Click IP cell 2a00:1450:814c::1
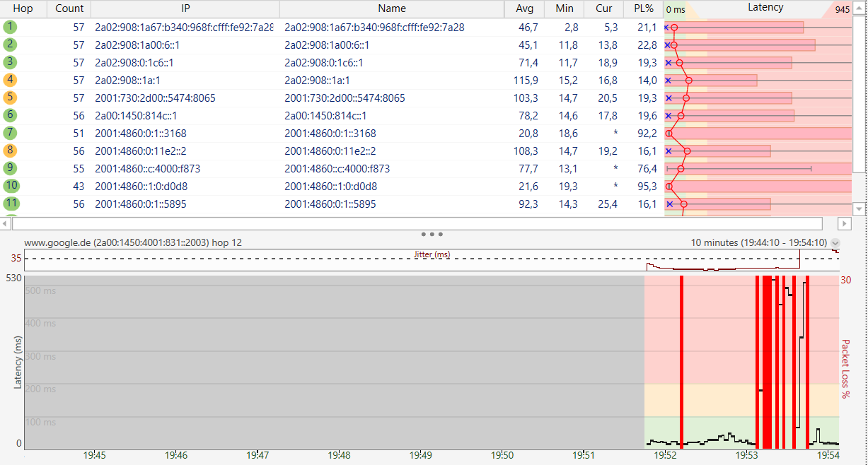 pyautogui.click(x=136, y=115)
